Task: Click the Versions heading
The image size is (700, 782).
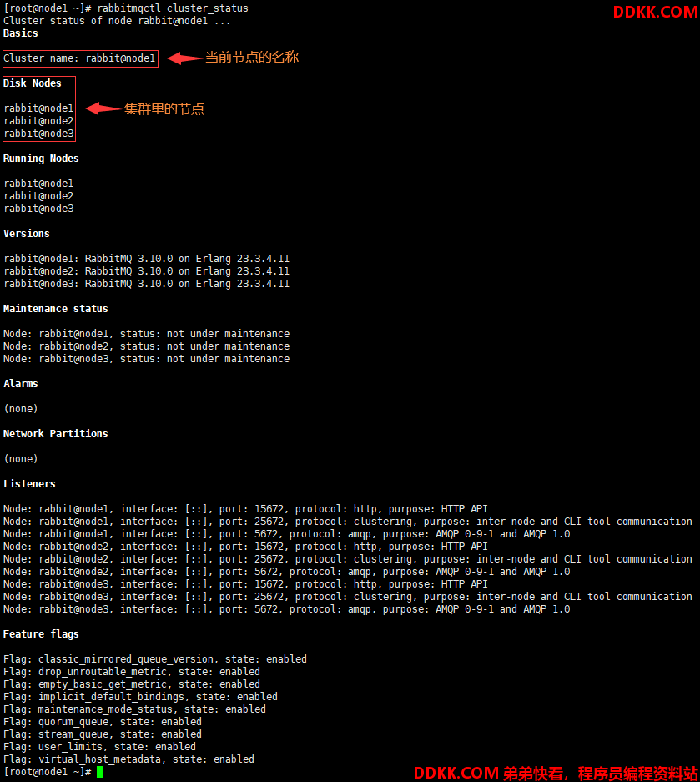Action: [27, 234]
